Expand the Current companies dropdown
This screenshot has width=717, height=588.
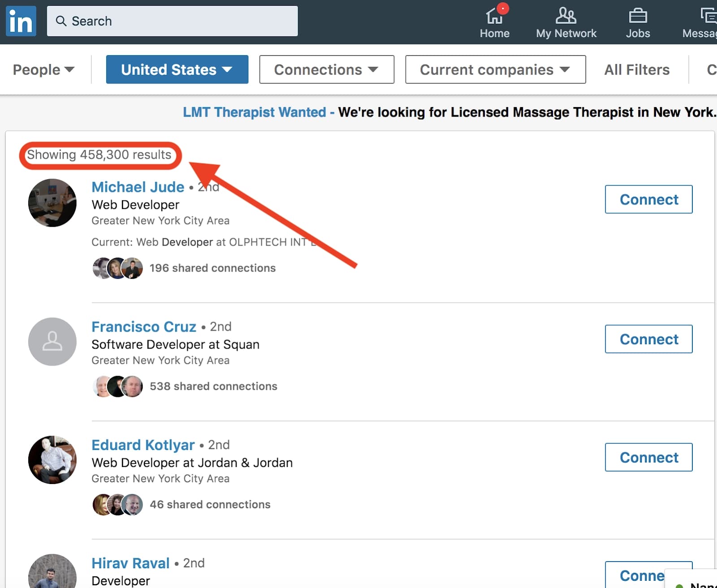tap(495, 69)
